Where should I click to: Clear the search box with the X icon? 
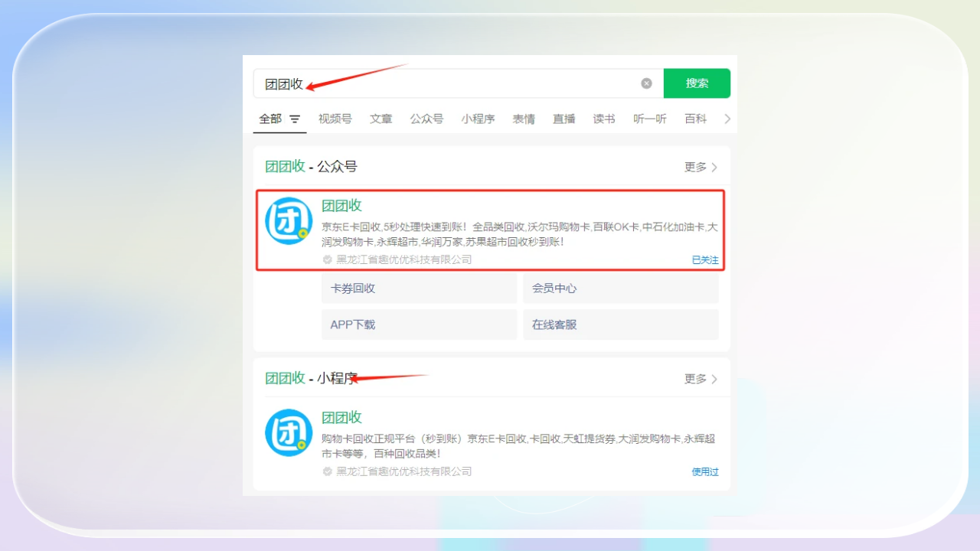(x=646, y=83)
